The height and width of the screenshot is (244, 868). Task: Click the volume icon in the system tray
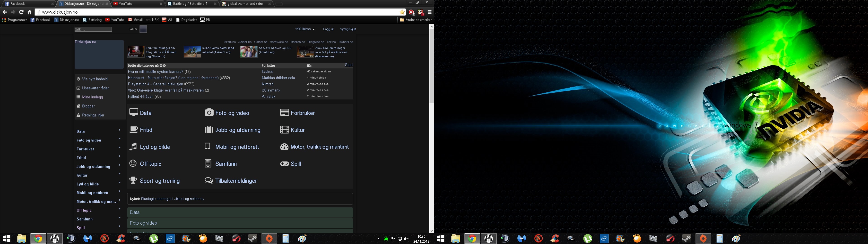pos(406,239)
